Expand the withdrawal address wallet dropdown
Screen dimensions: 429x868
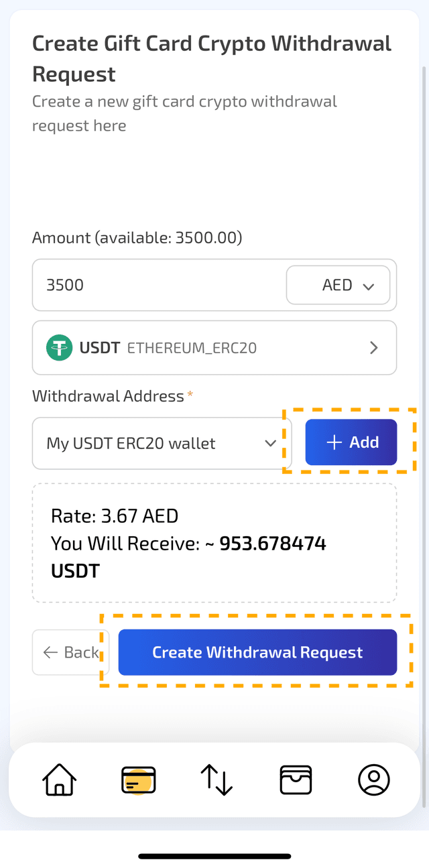tap(270, 443)
